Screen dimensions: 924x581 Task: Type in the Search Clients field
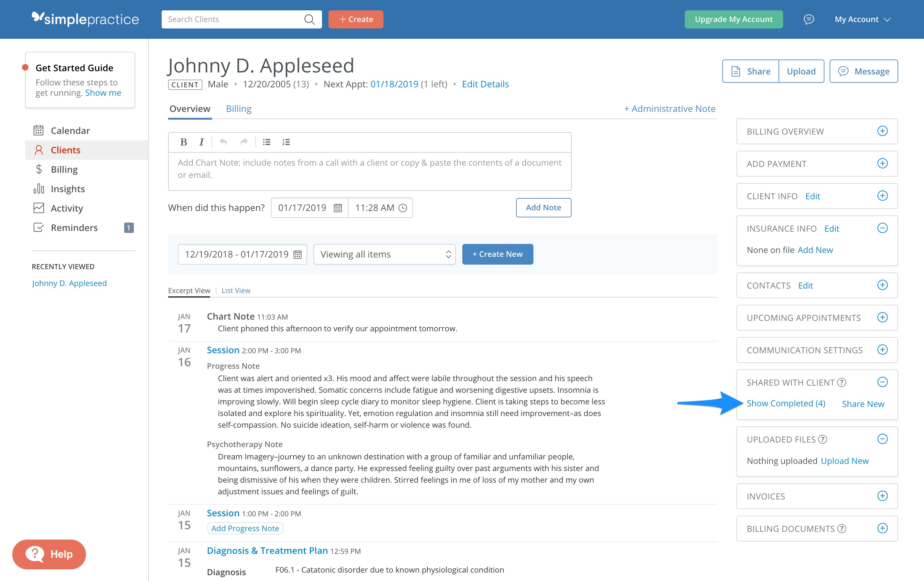point(234,19)
